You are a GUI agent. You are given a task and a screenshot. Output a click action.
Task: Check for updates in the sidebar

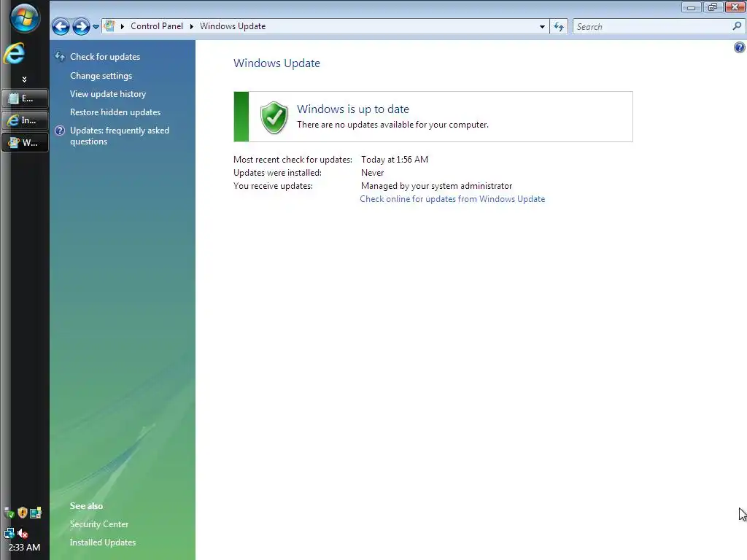click(105, 57)
